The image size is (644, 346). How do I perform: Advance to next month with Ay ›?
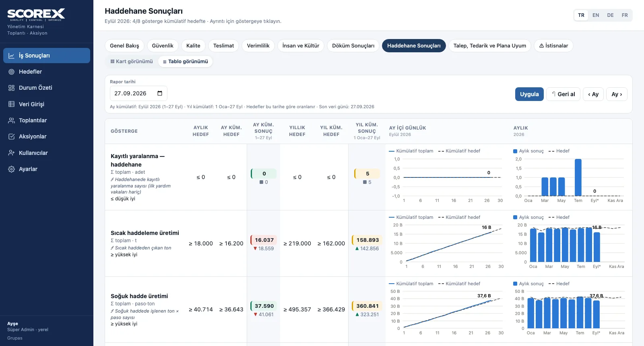pyautogui.click(x=617, y=94)
